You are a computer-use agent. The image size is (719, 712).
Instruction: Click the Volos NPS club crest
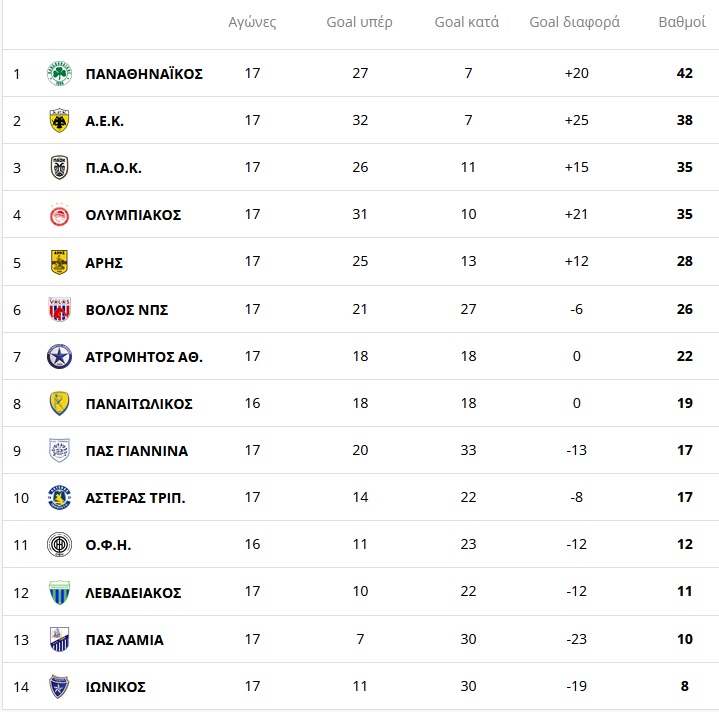[x=60, y=309]
